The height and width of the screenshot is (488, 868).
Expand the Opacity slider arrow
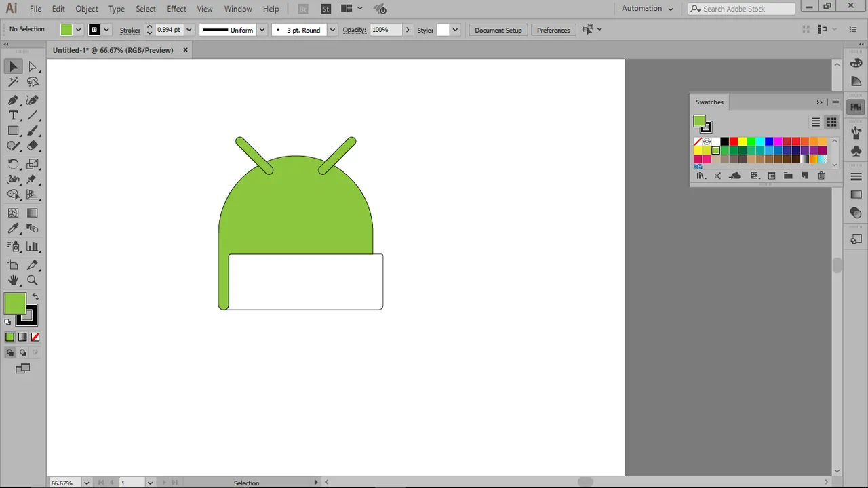pos(408,30)
